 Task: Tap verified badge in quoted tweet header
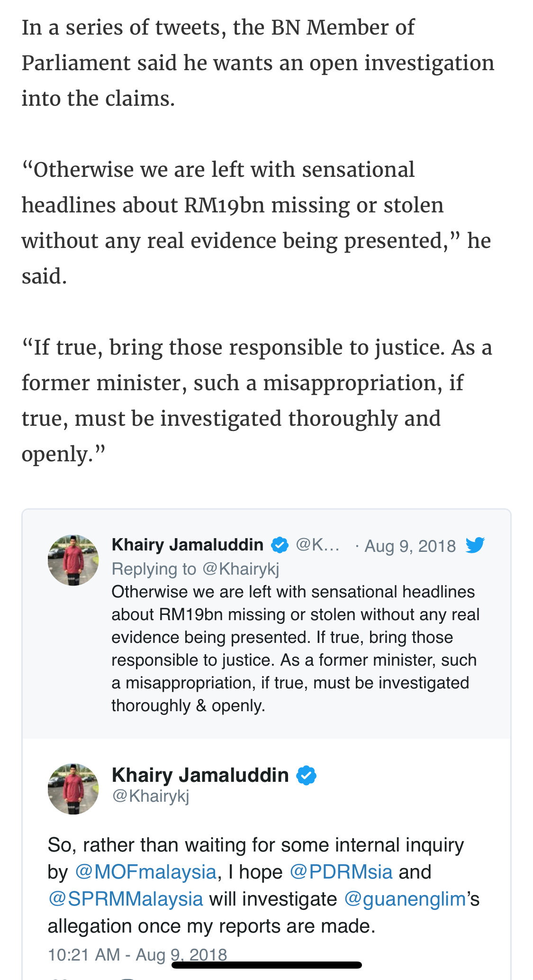[x=280, y=545]
